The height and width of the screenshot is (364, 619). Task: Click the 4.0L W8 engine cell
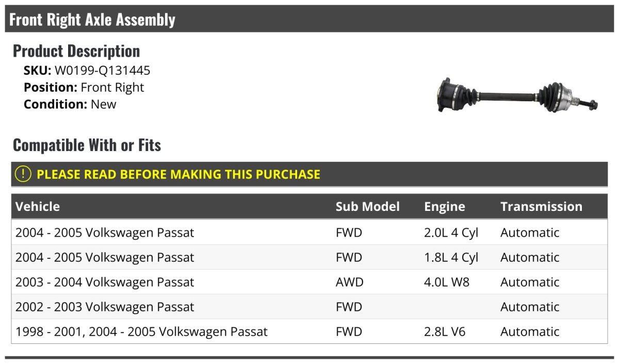click(447, 282)
